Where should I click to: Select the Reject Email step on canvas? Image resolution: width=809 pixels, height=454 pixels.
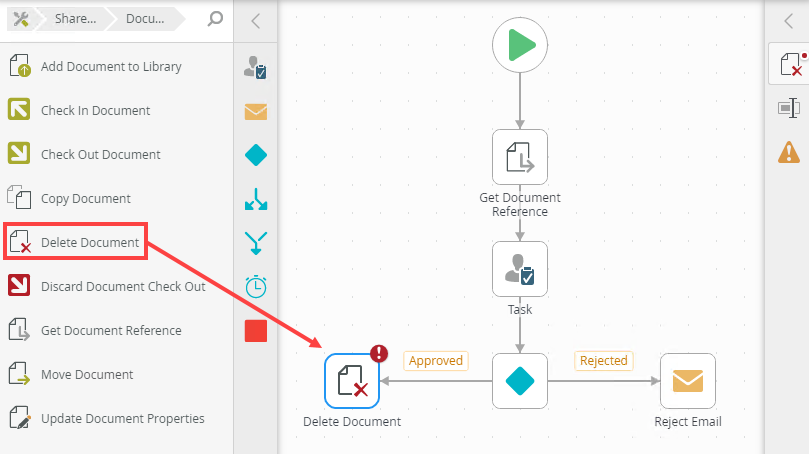click(688, 381)
